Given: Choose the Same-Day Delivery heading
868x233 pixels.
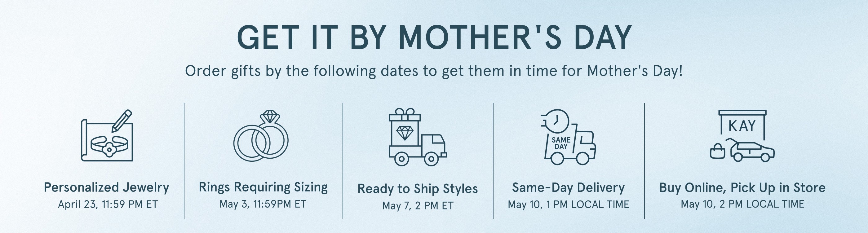Looking at the screenshot, I should (569, 187).
